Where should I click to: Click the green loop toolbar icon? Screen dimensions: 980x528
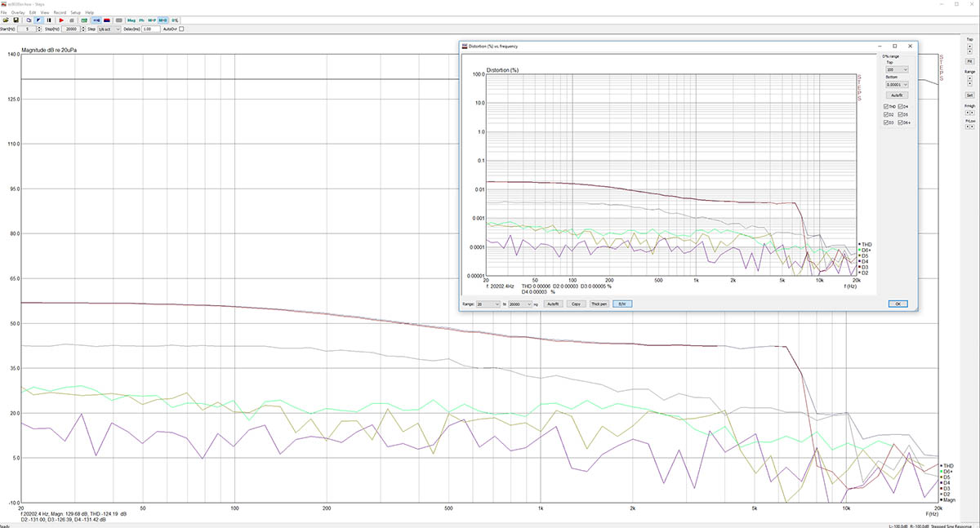pyautogui.click(x=84, y=20)
